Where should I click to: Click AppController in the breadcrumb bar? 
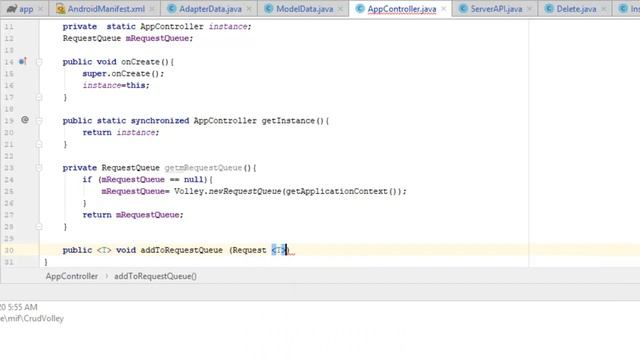tap(72, 276)
